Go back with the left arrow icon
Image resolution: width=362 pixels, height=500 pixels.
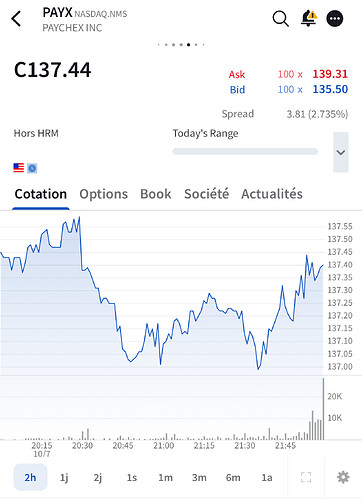coord(16,18)
